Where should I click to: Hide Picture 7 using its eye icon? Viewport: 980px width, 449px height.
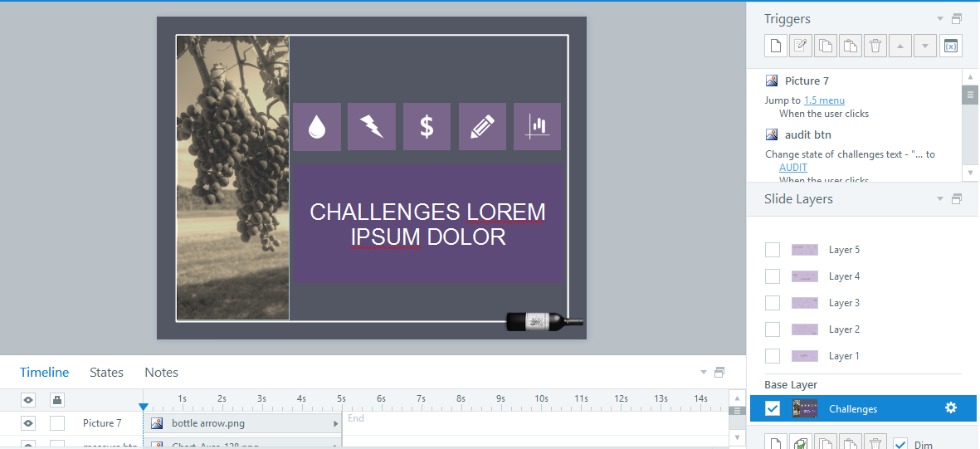pyautogui.click(x=28, y=423)
